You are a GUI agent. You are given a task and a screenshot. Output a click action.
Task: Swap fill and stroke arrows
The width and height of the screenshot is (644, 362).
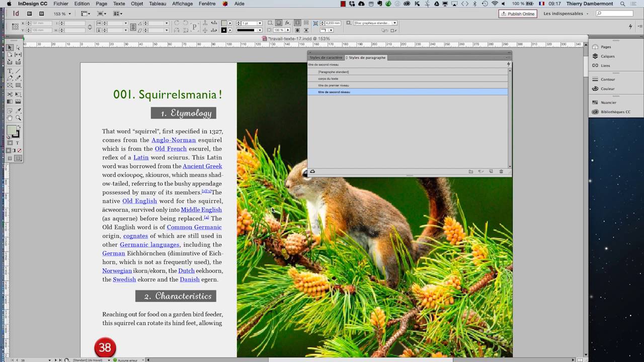[x=18, y=126]
